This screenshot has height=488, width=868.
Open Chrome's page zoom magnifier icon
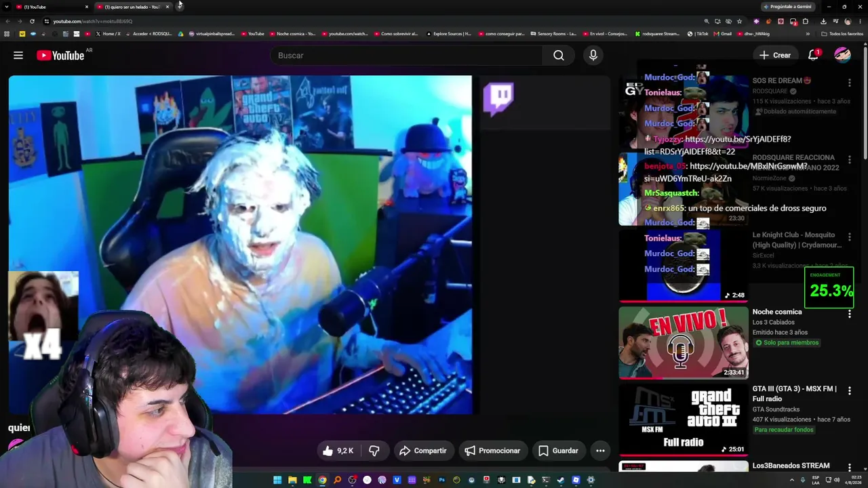707,21
